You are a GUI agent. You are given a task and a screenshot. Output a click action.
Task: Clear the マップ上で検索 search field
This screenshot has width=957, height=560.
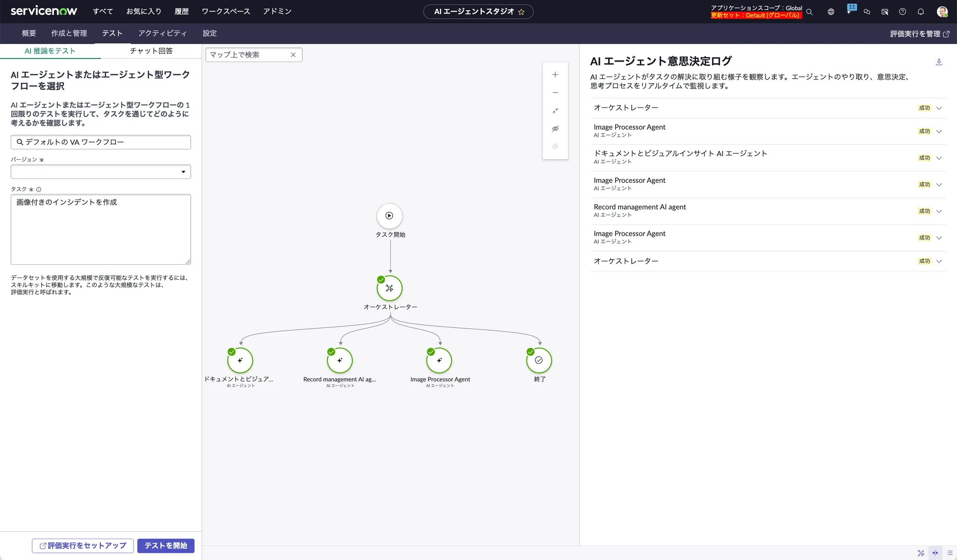[293, 55]
